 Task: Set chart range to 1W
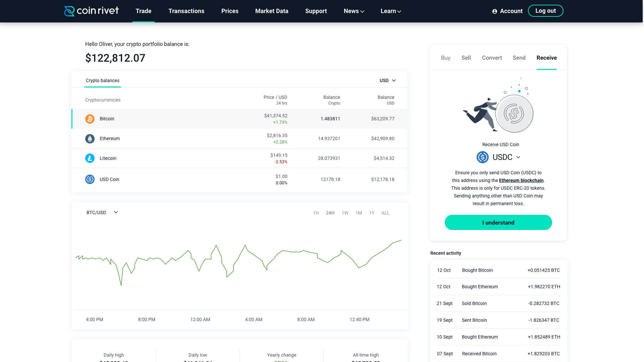[x=345, y=213]
